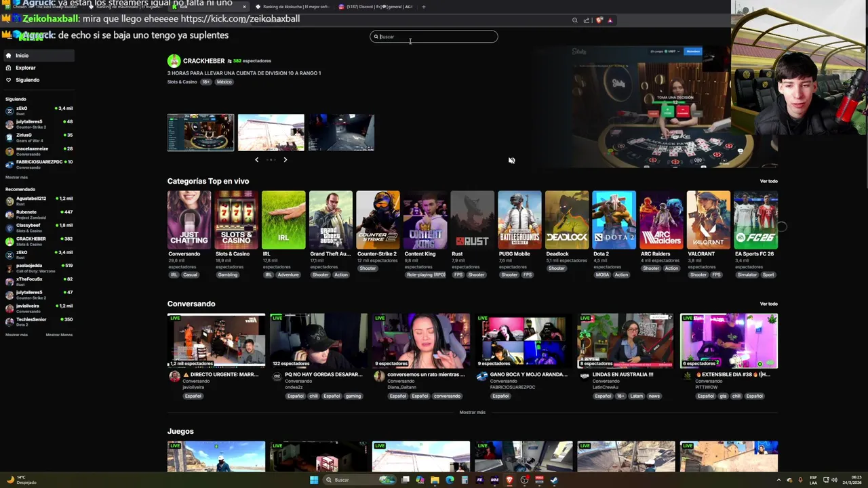Click Mostrar más under Conversando streams
Viewport: 868px width, 488px height.
click(x=472, y=412)
